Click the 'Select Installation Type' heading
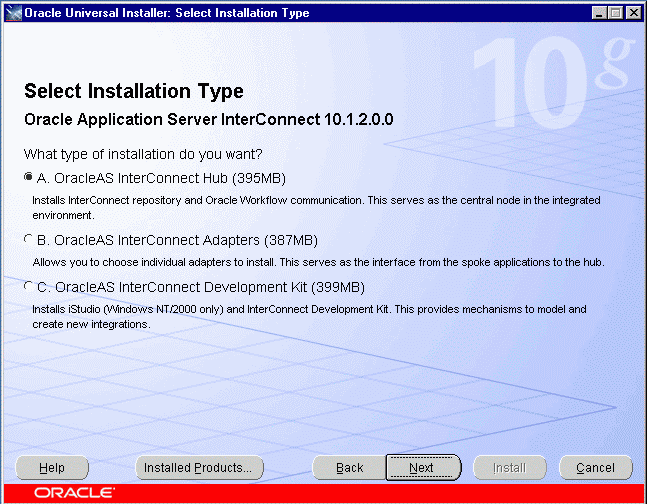647x504 pixels. tap(134, 91)
